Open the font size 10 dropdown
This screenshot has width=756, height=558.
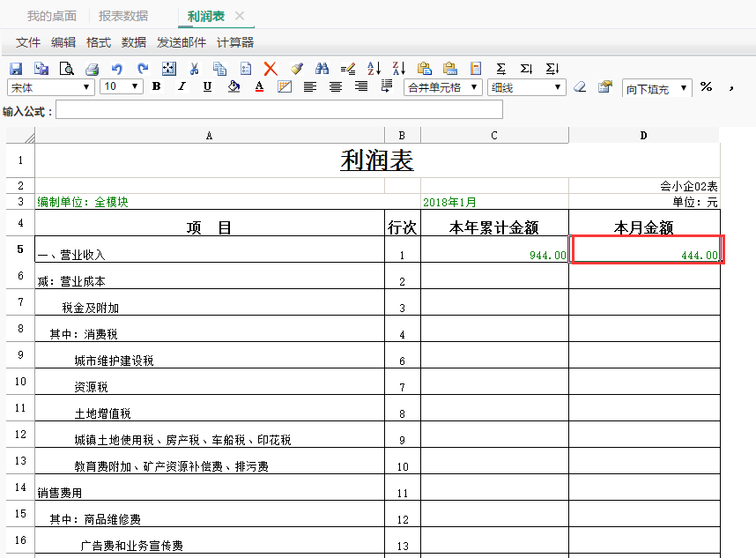pos(122,87)
